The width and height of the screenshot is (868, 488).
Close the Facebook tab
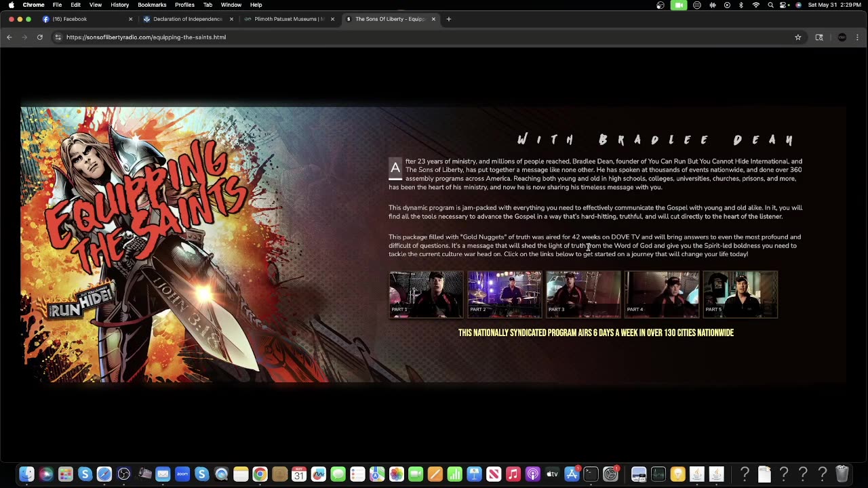point(130,19)
